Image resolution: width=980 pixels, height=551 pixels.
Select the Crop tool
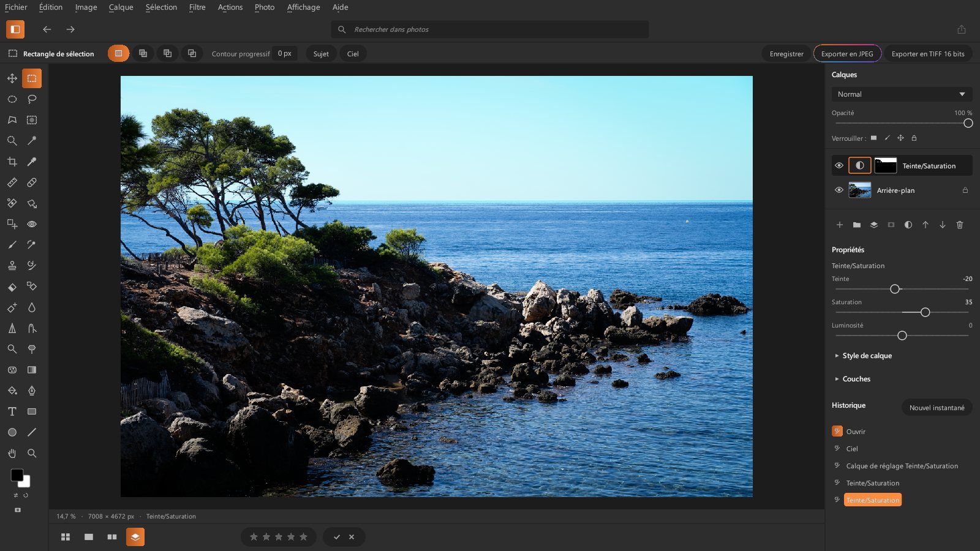(12, 162)
